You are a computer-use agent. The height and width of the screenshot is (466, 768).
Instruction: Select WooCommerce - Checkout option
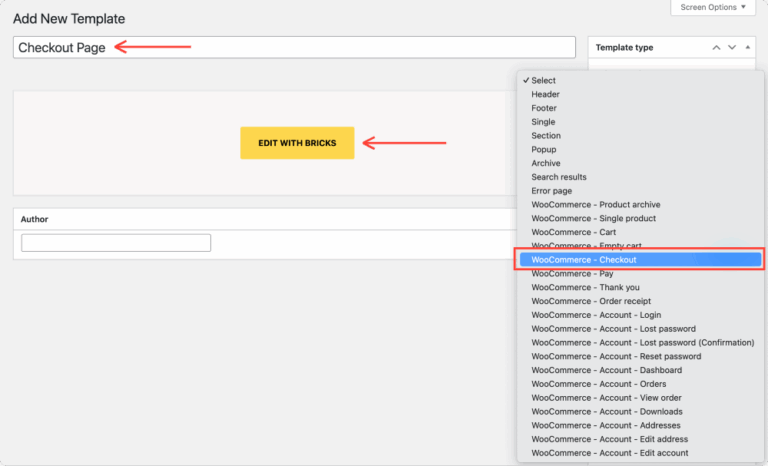click(x=641, y=260)
